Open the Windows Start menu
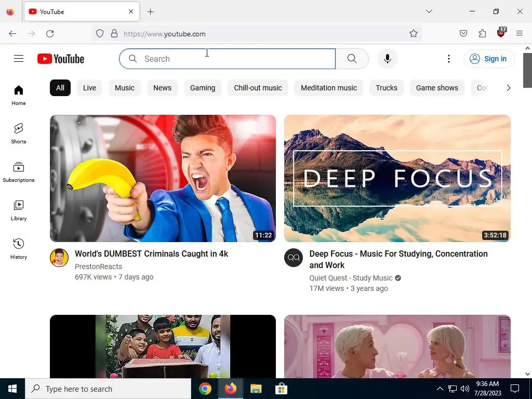This screenshot has height=399, width=532. [x=12, y=389]
